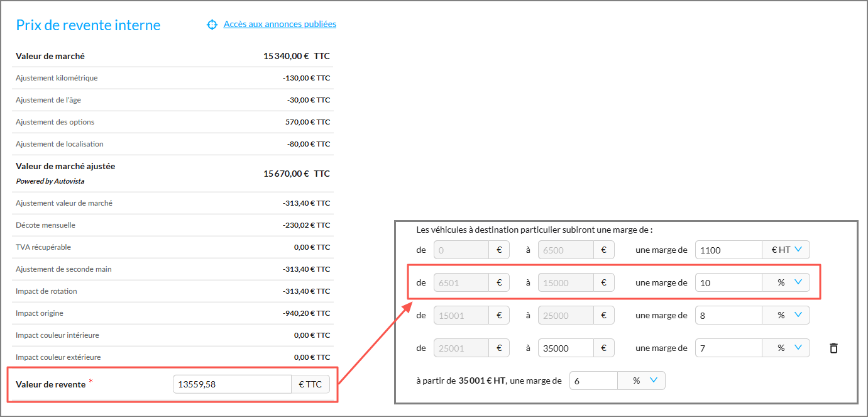Click the Valeur de revente input field
868x417 pixels.
click(x=232, y=384)
